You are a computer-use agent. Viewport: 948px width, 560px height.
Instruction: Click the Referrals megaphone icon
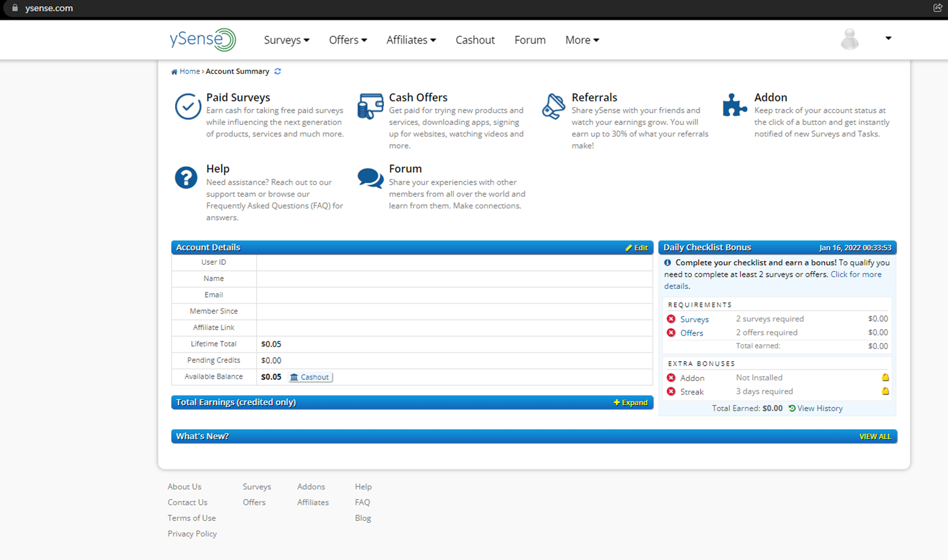[x=553, y=106]
